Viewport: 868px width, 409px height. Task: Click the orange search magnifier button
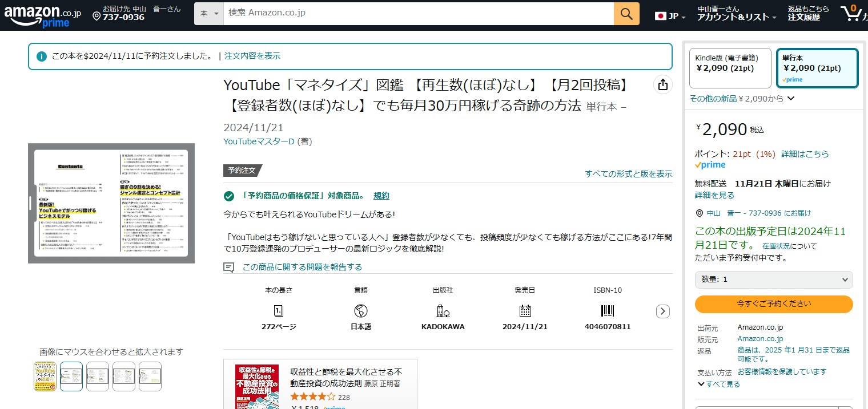tap(626, 14)
